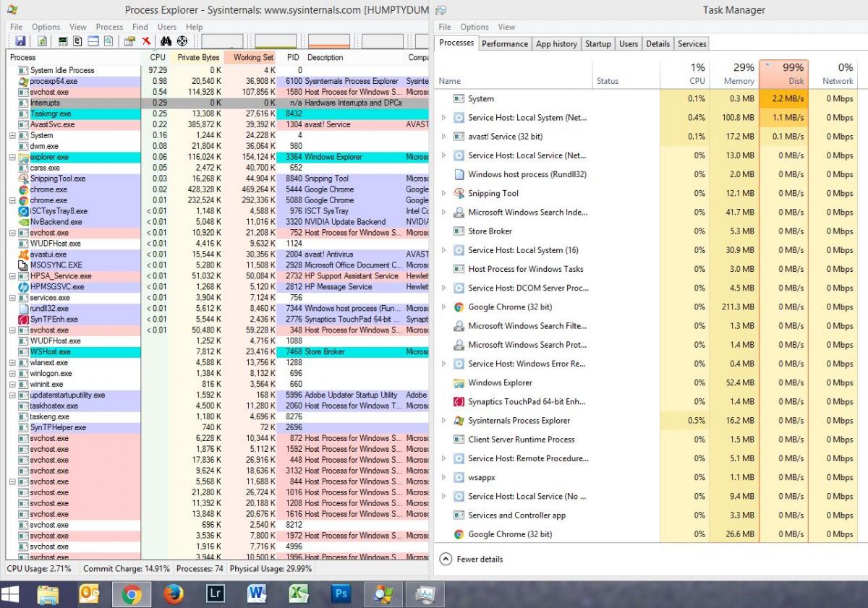The image size is (868, 608).
Task: Click the NvBackend.exe NVIDIA icon
Action: click(x=24, y=222)
